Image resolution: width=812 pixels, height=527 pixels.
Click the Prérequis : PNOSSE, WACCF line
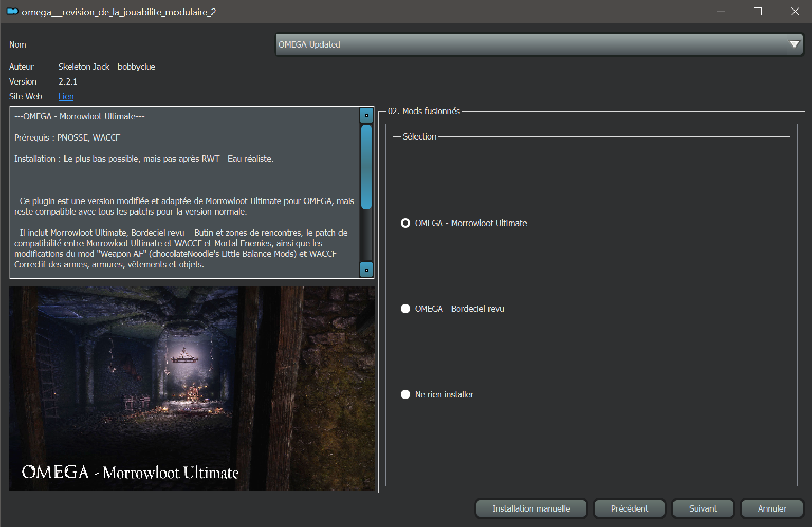(67, 137)
